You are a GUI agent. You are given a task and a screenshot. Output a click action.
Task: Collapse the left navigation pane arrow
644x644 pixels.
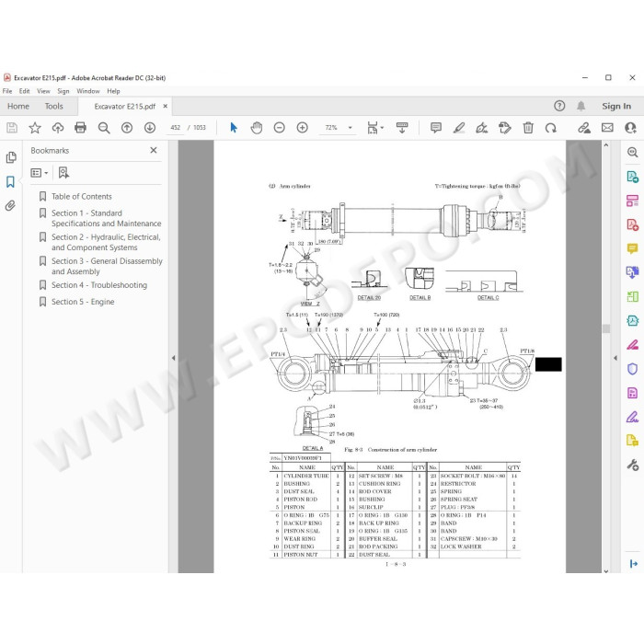click(x=173, y=358)
